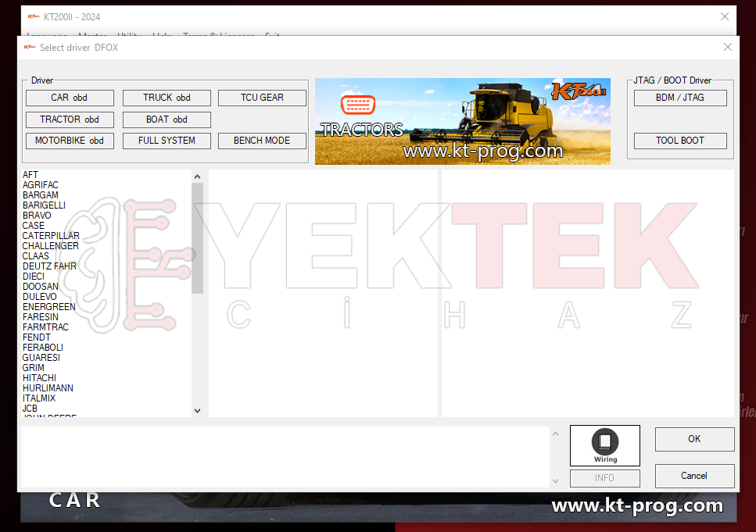Select DEUTZ FAHR in the brand list
756x532 pixels.
pyautogui.click(x=49, y=266)
